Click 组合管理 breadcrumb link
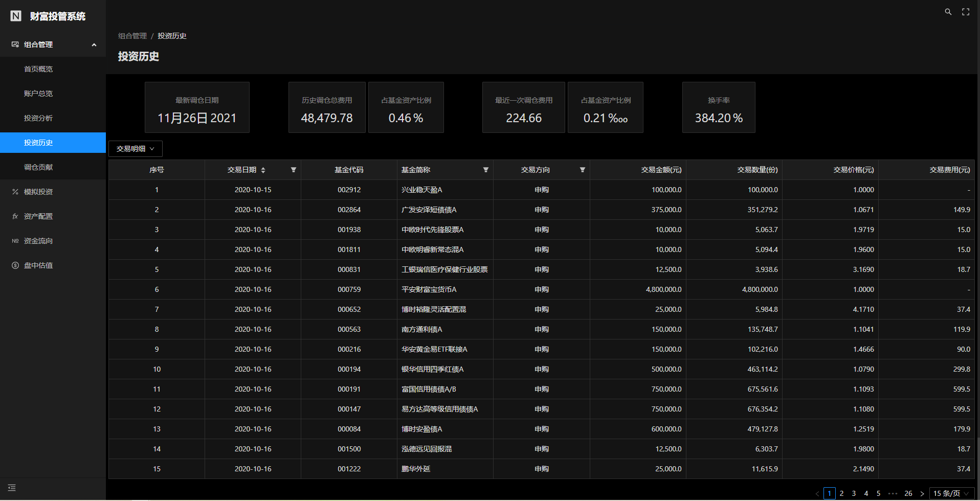 (132, 36)
